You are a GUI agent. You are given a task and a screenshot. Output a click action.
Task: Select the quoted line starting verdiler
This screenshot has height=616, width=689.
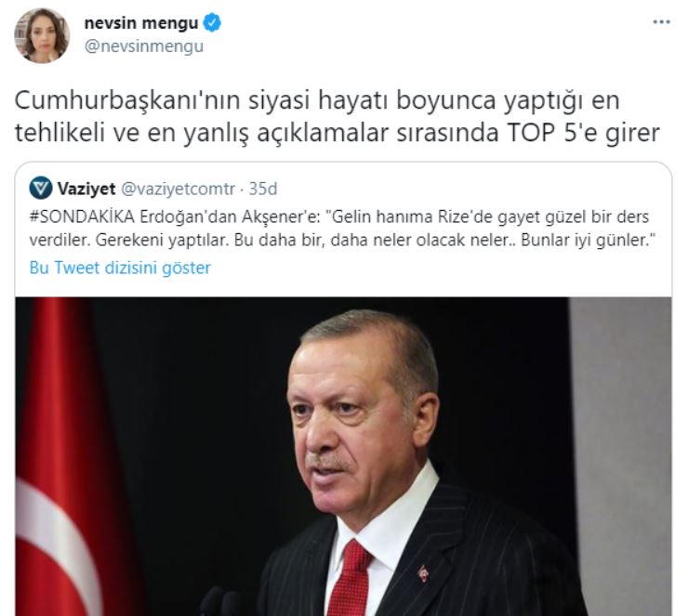click(343, 240)
